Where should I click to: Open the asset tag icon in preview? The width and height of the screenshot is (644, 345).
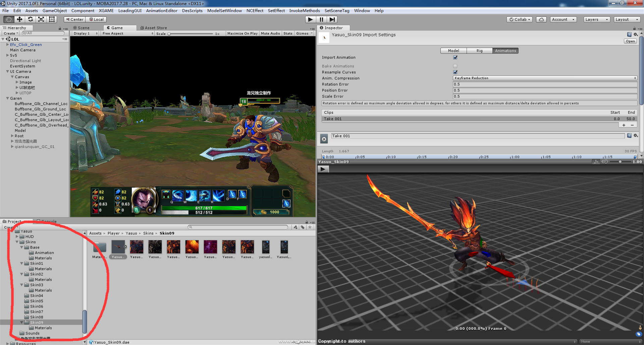[639, 334]
